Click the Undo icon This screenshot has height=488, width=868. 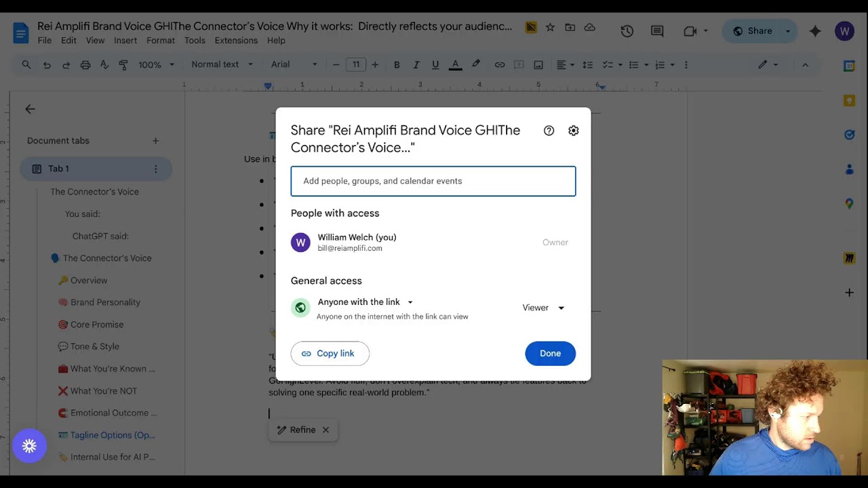47,65
